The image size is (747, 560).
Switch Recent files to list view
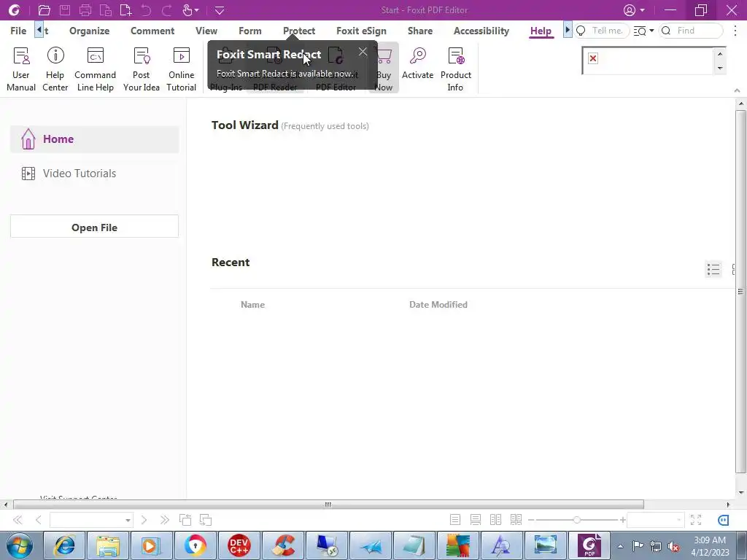[713, 270]
